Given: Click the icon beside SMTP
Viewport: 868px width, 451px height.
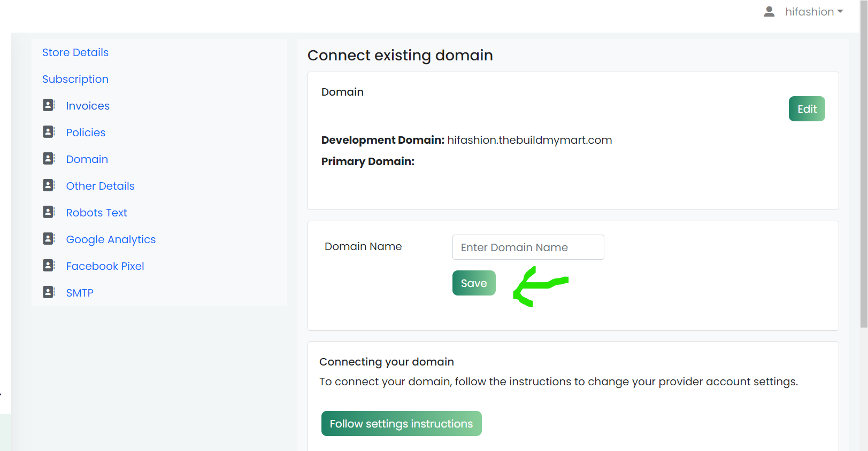Looking at the screenshot, I should click(49, 292).
